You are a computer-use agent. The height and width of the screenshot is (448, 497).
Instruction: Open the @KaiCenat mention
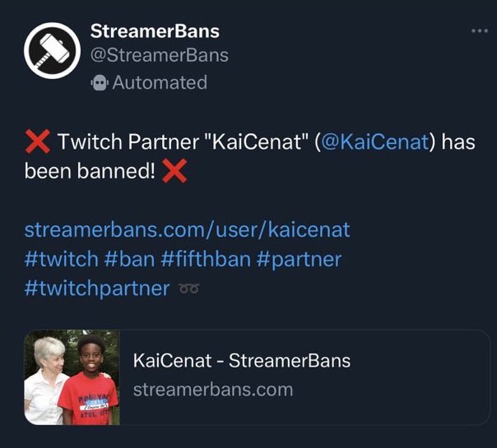pyautogui.click(x=375, y=141)
